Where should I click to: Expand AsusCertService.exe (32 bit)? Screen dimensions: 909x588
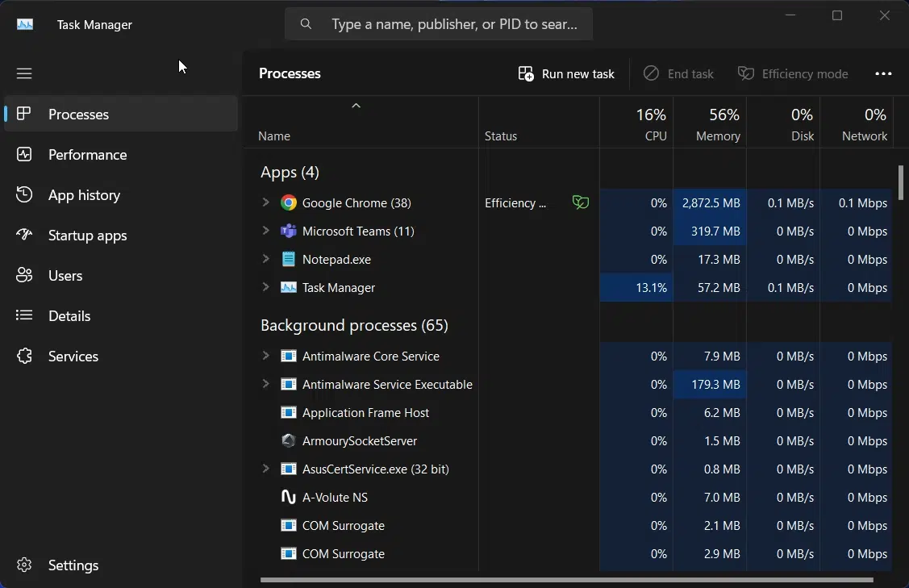click(x=265, y=469)
